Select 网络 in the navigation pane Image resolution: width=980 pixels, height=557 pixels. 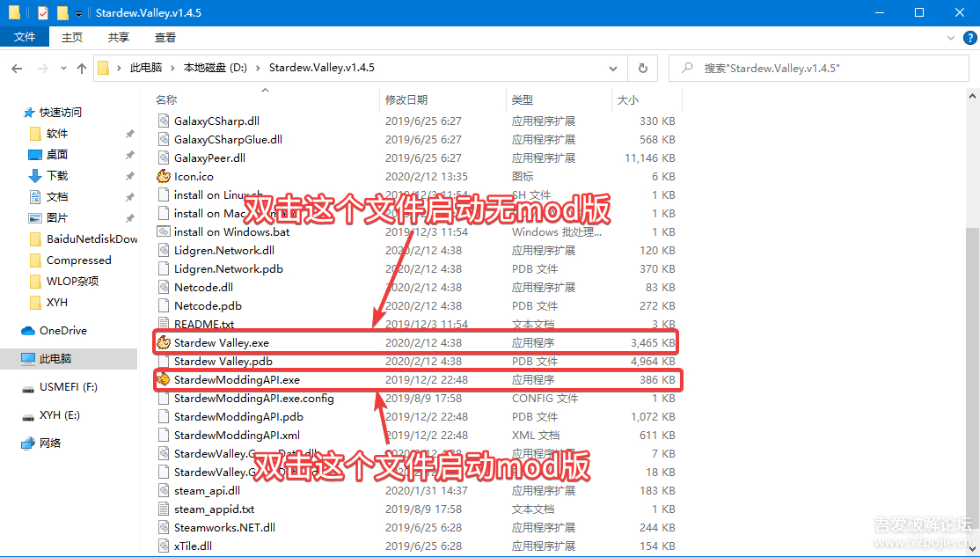click(50, 443)
